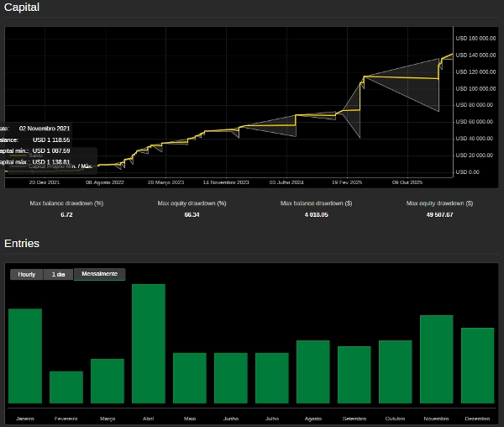Viewport: 504px width, 427px height.
Task: Click the Janeiro entries bar
Action: [x=25, y=356]
